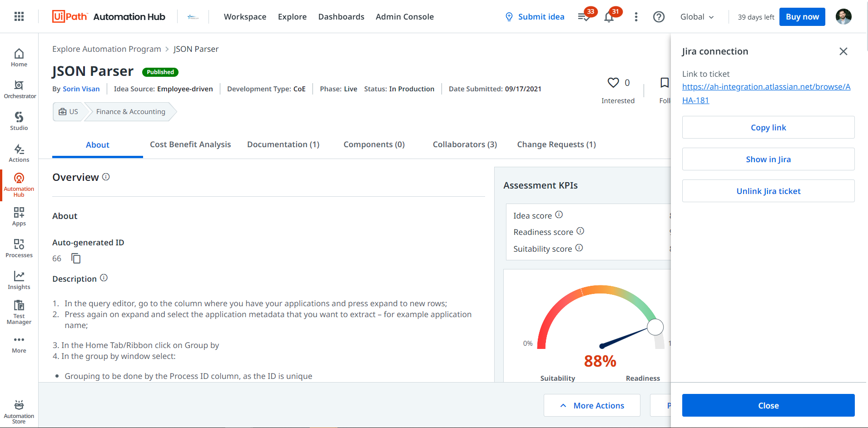The image size is (868, 428).
Task: Open the Explore menu
Action: coord(292,17)
